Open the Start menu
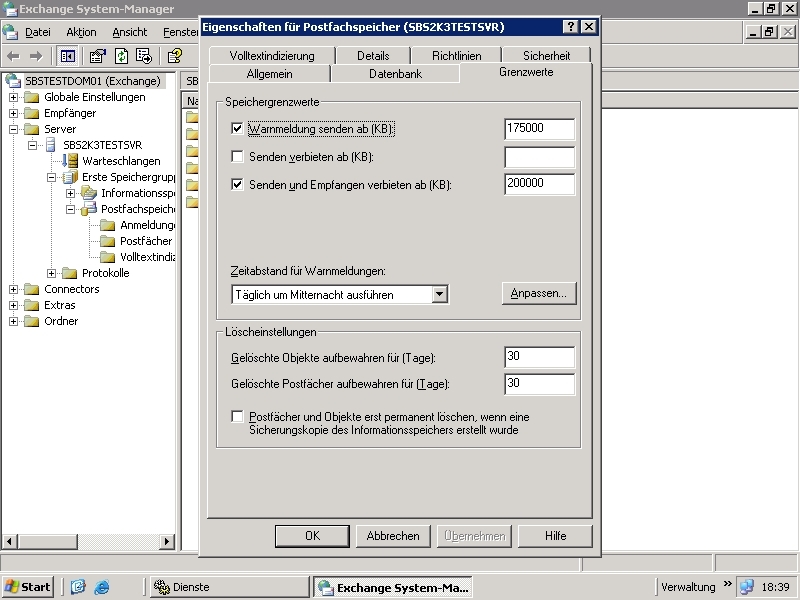Screen dimensions: 800x600 tap(28, 587)
